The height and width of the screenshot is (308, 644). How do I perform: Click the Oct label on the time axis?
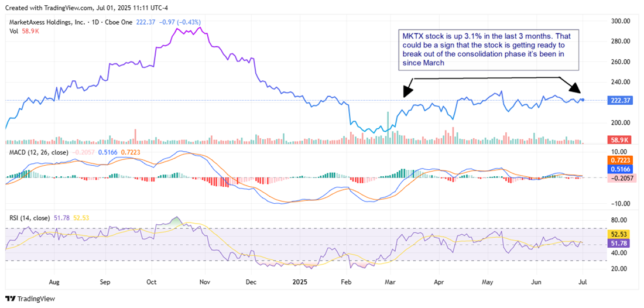(x=152, y=283)
